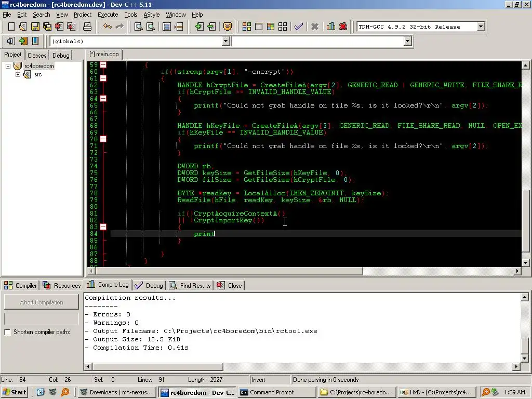
Task: Click the compilation progress bar
Action: point(42,319)
